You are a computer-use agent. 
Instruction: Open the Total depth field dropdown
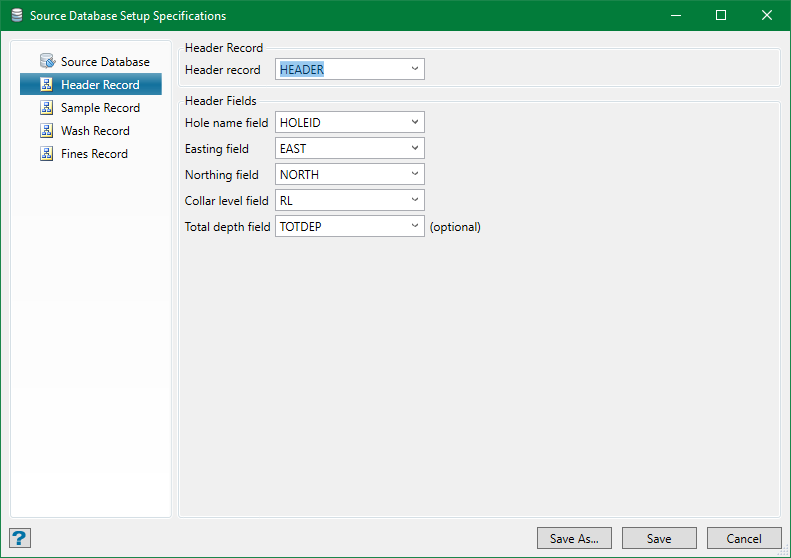pos(414,227)
